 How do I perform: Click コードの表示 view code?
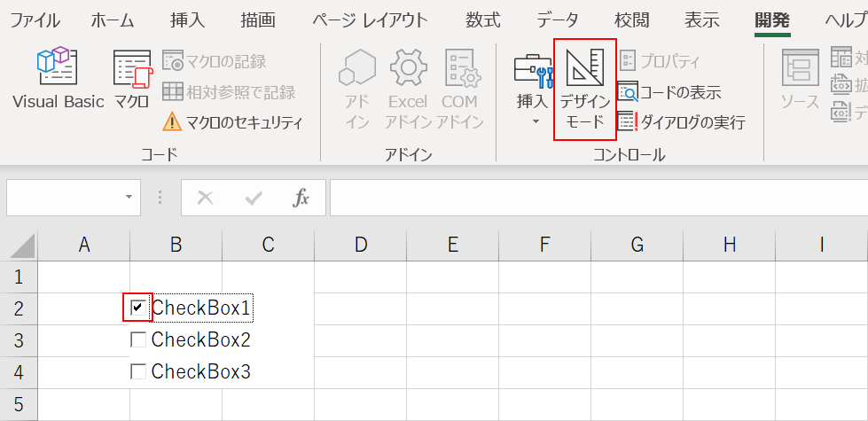669,92
